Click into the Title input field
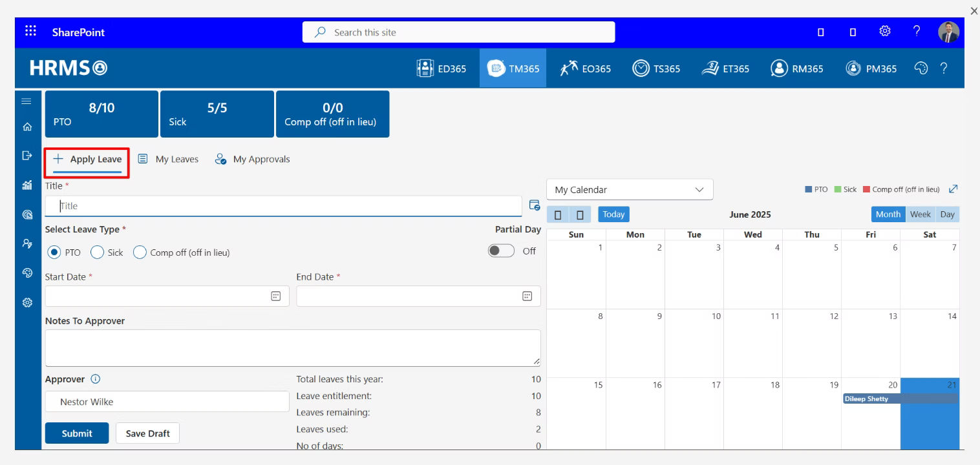The width and height of the screenshot is (980, 465). click(x=284, y=206)
